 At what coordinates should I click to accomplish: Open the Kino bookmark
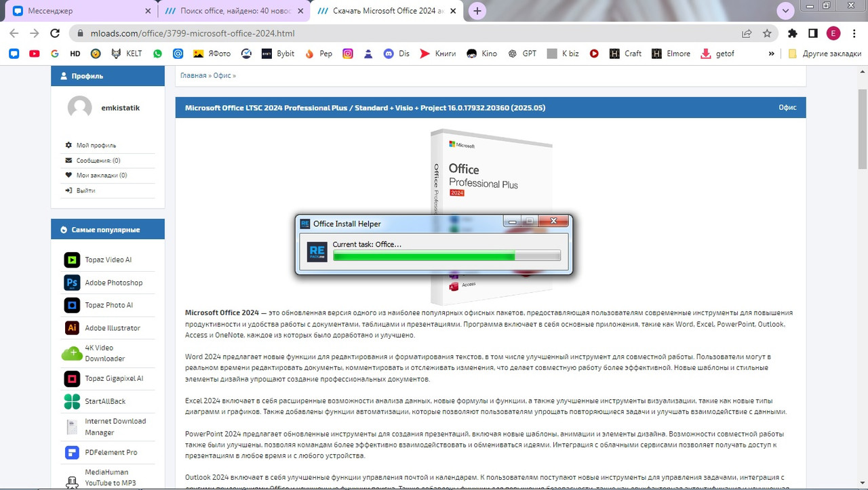coord(482,54)
